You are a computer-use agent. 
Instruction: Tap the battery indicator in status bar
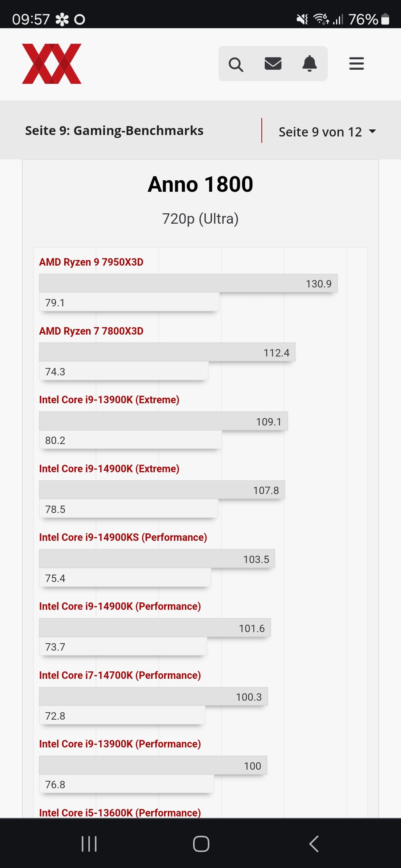pyautogui.click(x=385, y=19)
